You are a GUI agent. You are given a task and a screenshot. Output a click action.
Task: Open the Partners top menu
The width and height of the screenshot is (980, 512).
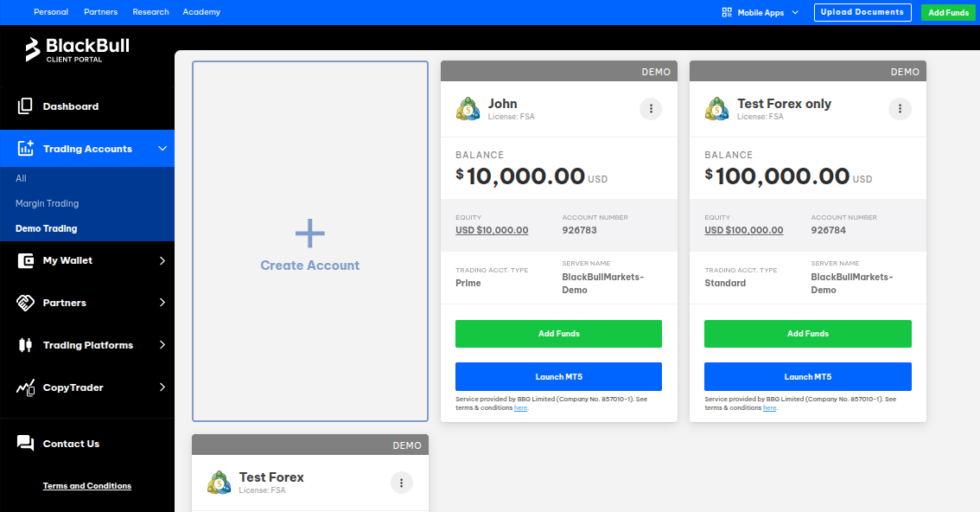click(x=100, y=12)
